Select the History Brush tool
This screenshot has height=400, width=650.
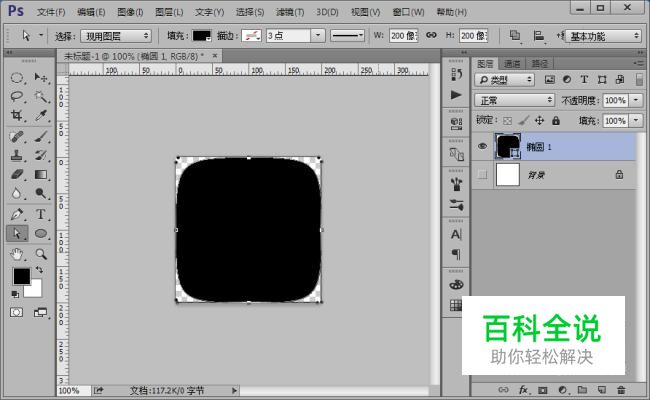(x=41, y=155)
